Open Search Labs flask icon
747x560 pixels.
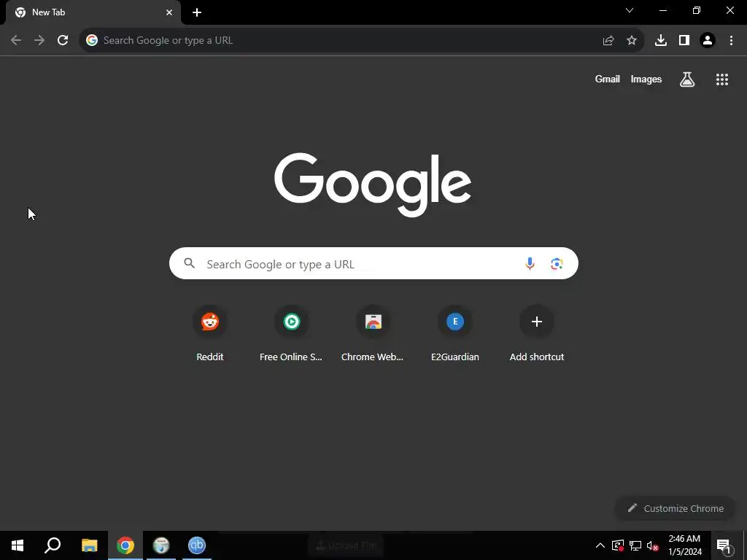click(x=687, y=79)
